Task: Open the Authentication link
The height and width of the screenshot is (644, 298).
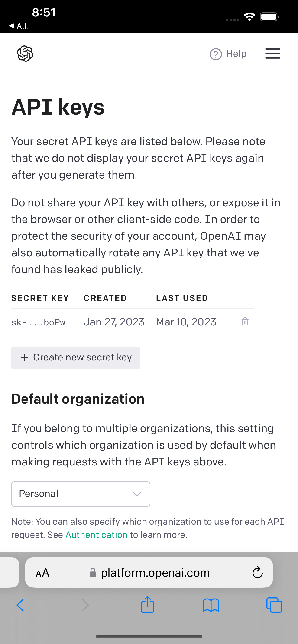Action: click(96, 535)
